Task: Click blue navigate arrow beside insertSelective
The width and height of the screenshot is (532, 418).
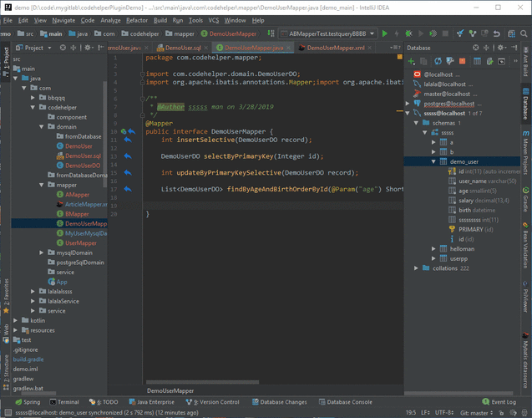Action: tap(128, 140)
